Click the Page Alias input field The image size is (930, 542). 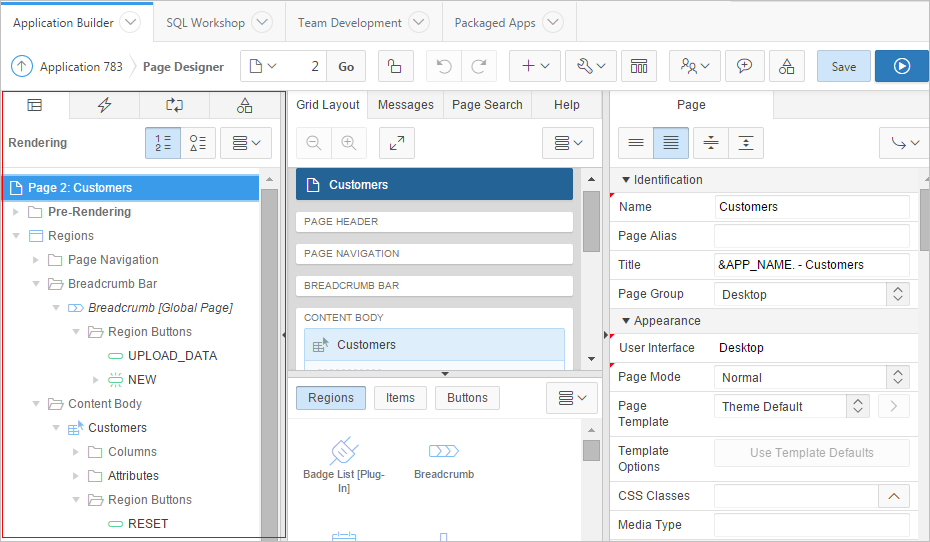[811, 236]
